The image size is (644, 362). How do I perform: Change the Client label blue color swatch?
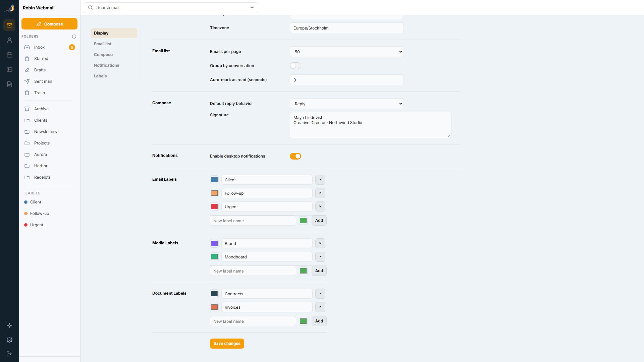coord(214,180)
